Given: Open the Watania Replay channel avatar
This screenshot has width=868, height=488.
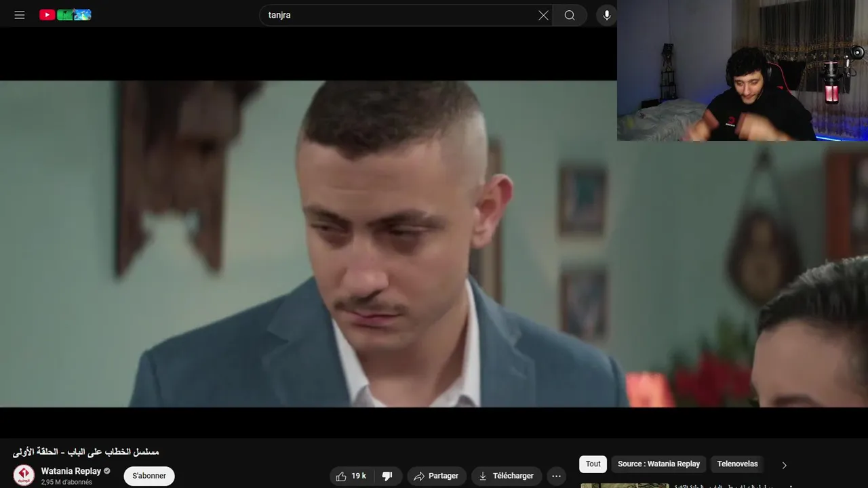Looking at the screenshot, I should pyautogui.click(x=24, y=475).
